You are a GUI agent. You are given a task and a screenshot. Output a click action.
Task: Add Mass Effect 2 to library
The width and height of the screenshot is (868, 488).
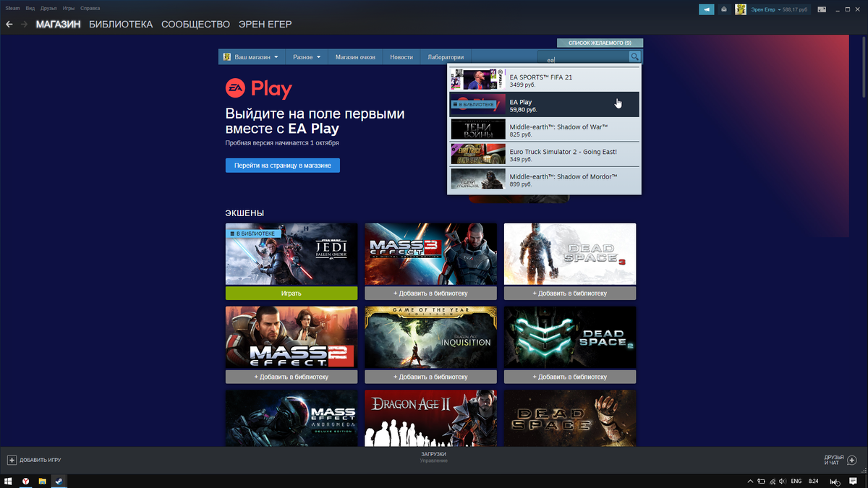pos(292,377)
